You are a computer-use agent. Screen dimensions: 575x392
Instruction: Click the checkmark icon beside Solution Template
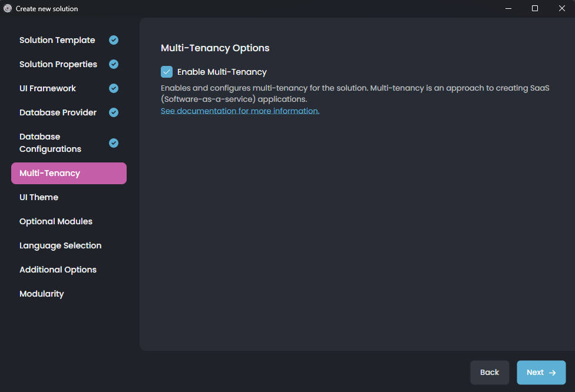(113, 40)
